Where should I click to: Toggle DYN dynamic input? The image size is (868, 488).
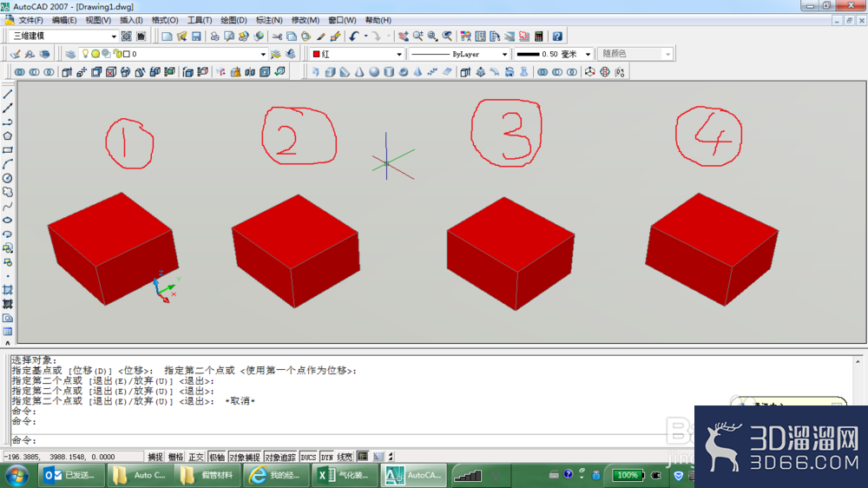[x=327, y=457]
